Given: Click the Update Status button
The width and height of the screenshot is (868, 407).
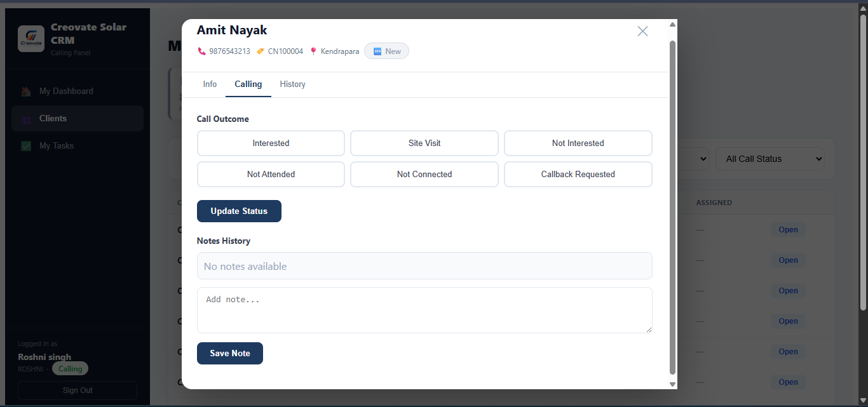Looking at the screenshot, I should click(x=239, y=211).
